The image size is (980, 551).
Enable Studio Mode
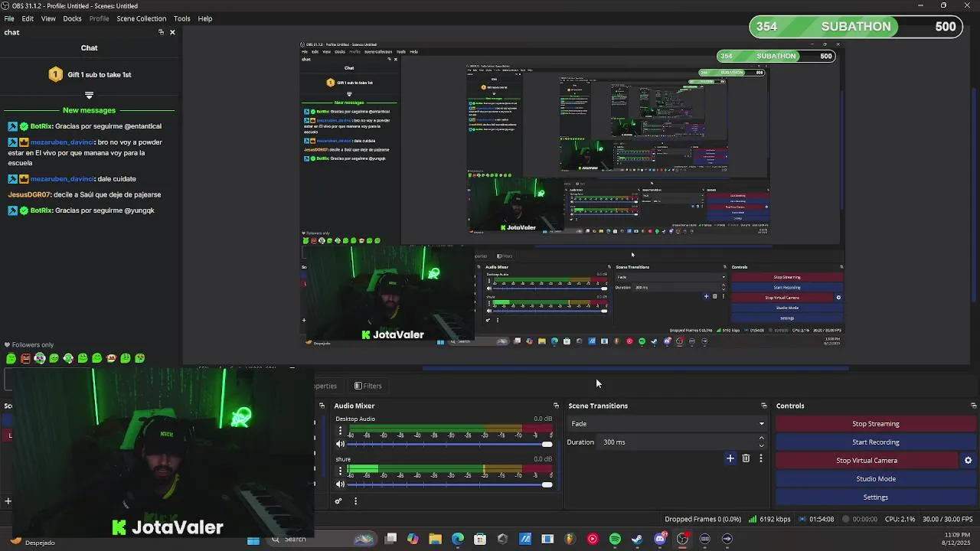[875, 479]
